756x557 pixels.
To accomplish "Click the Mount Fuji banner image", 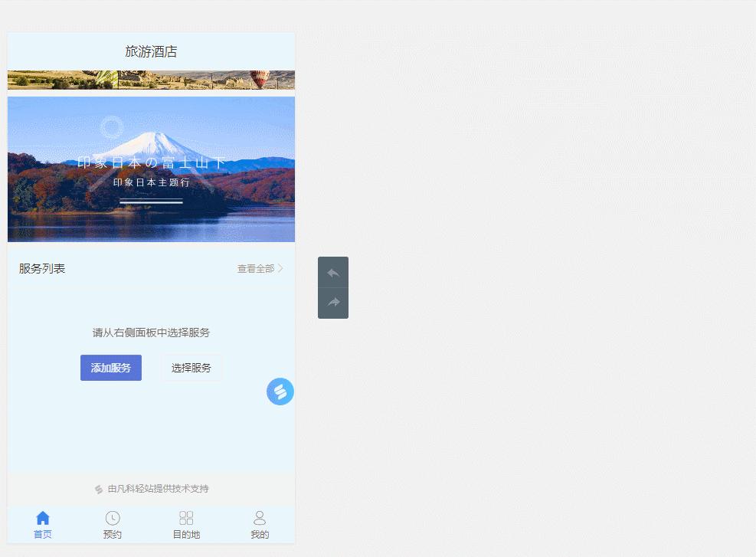I will coord(151,169).
